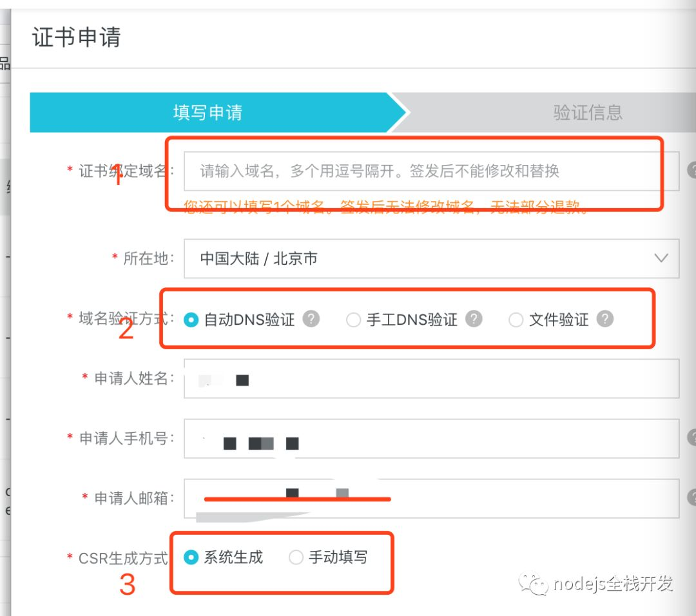Click help icon beside 申请人邮箱 field
The height and width of the screenshot is (616, 696).
pos(692,497)
